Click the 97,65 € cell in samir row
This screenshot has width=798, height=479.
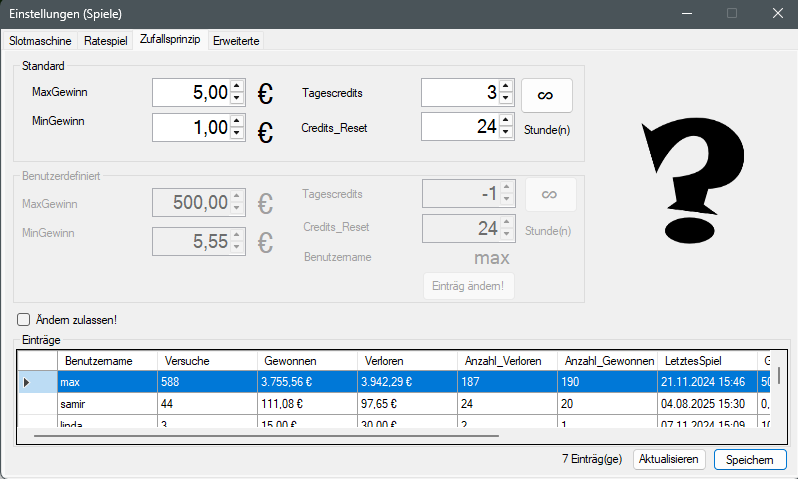(407, 404)
